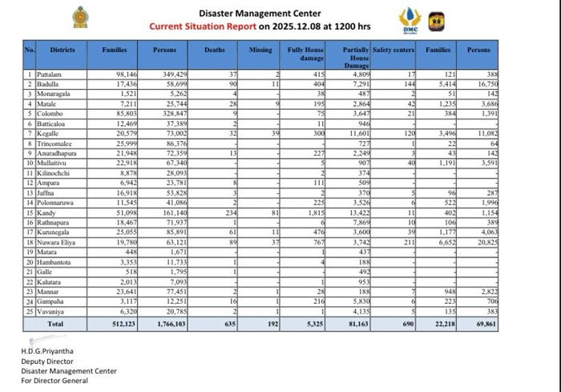Screen dimensions: 561x392
Task: Click the Districts column header
Action: point(62,50)
